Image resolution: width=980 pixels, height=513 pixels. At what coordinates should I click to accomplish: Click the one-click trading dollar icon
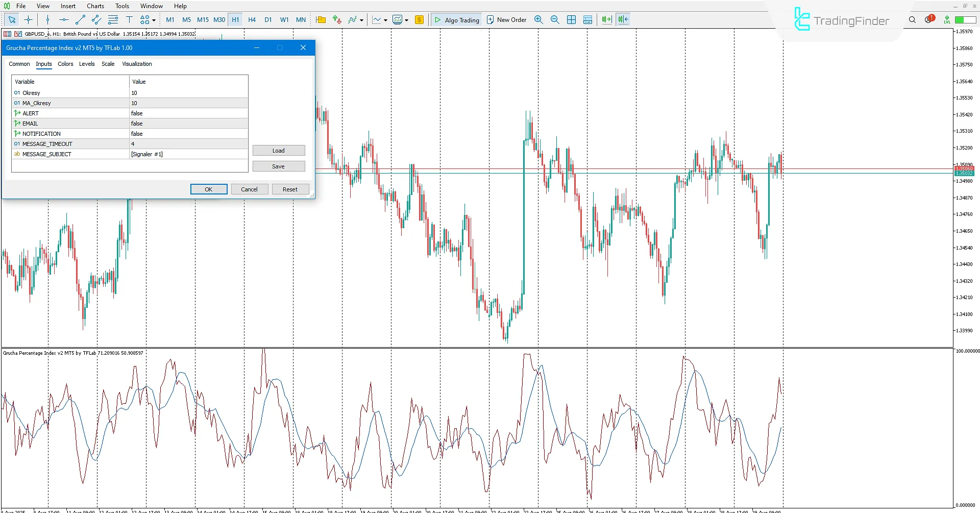pyautogui.click(x=419, y=19)
